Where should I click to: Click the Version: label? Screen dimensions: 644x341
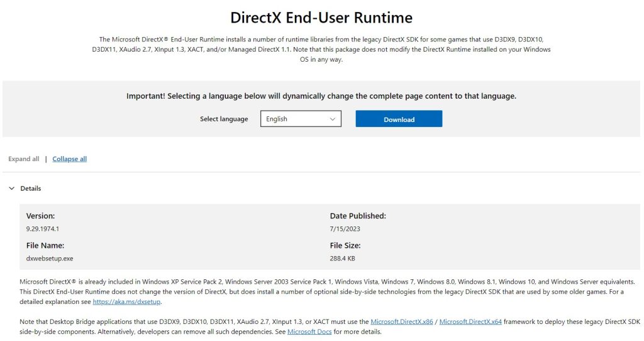click(x=40, y=216)
